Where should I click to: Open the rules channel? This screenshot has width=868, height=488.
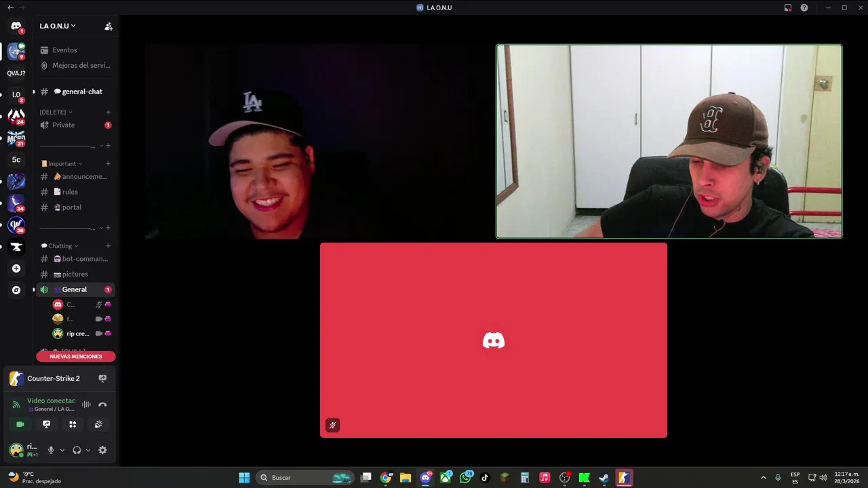(75, 192)
